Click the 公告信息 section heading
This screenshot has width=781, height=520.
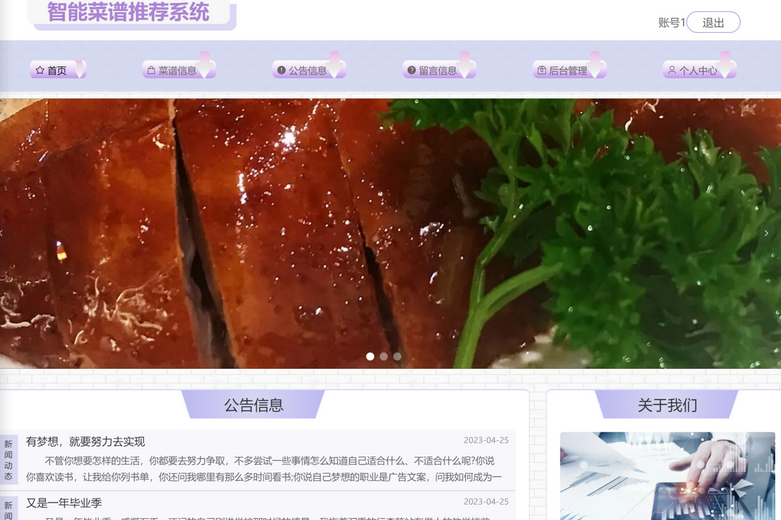pos(254,405)
